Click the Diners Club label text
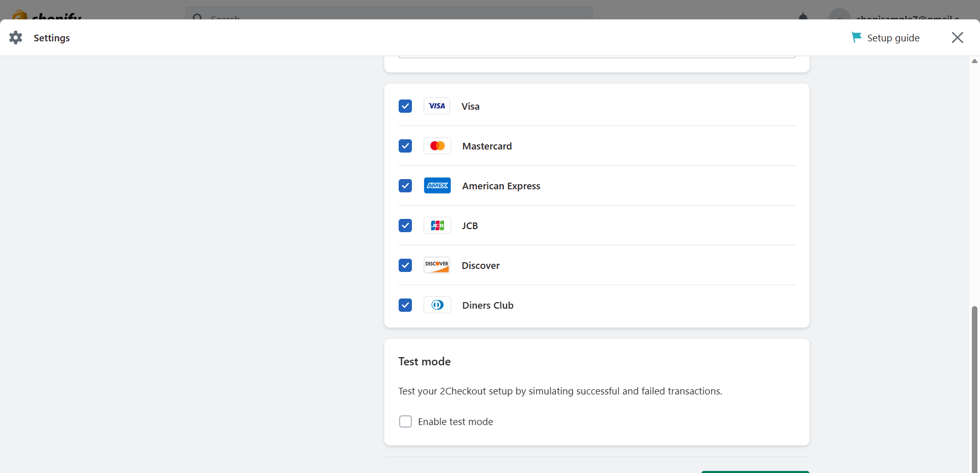Image resolution: width=980 pixels, height=473 pixels. click(x=488, y=305)
